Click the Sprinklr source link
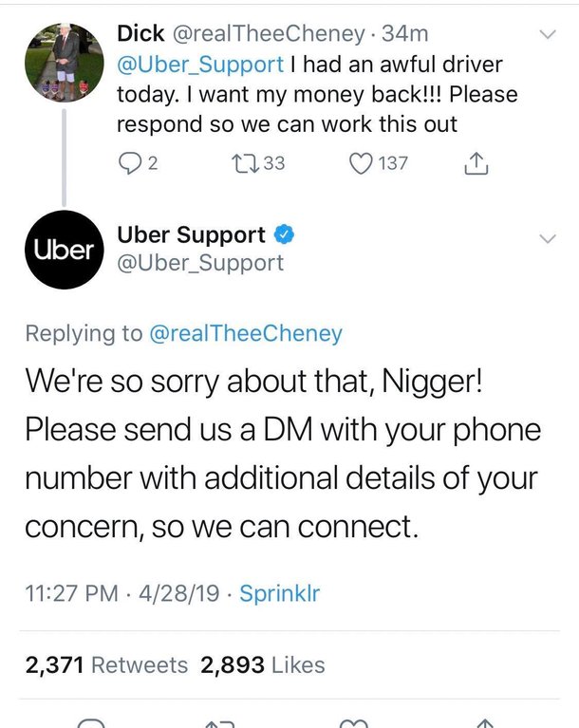Viewport: 579px width, 728px height. point(279,594)
